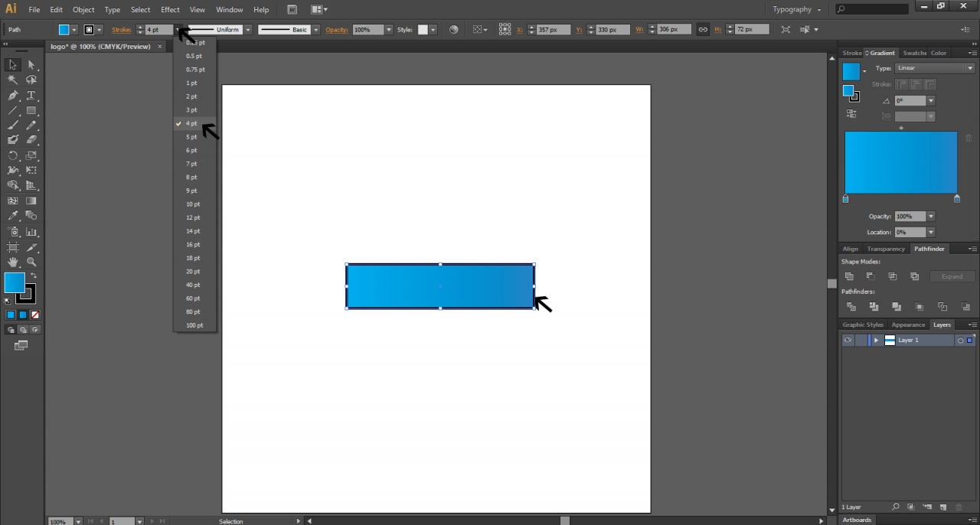Click Reverse Gradient icon
This screenshot has width=980, height=525.
coord(851,113)
